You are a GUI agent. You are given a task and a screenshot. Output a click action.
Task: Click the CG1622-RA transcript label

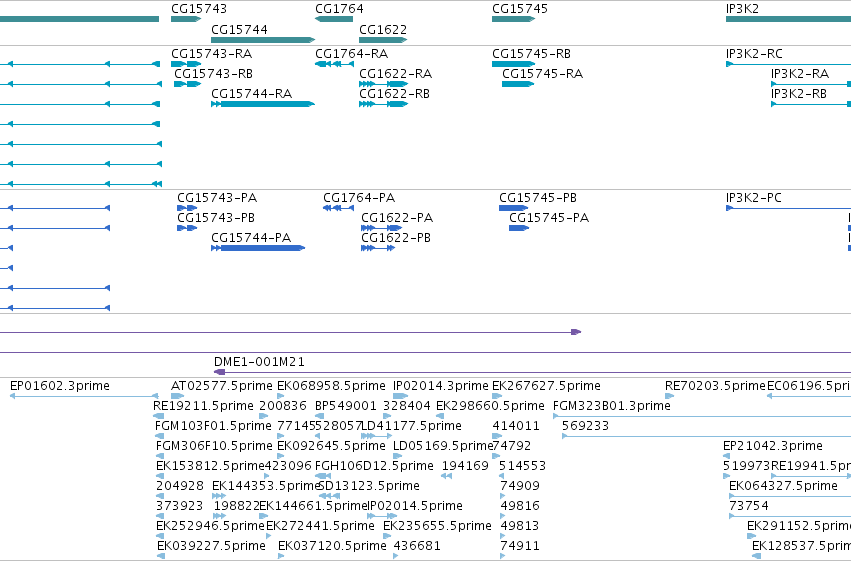396,73
